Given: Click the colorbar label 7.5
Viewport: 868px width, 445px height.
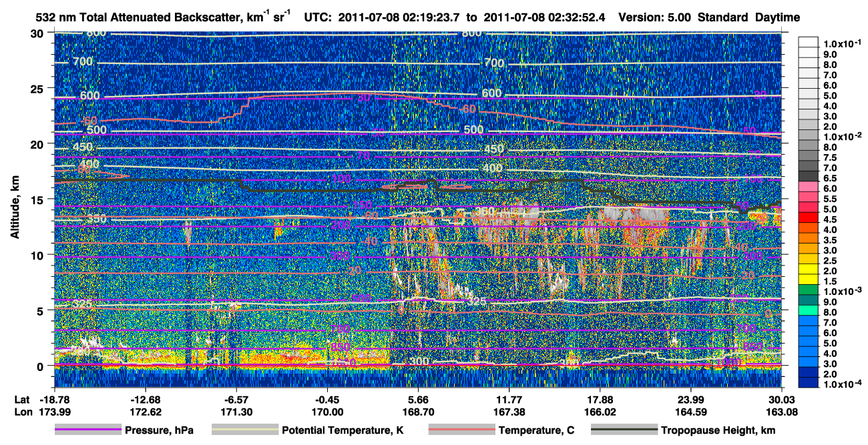Looking at the screenshot, I should 829,157.
